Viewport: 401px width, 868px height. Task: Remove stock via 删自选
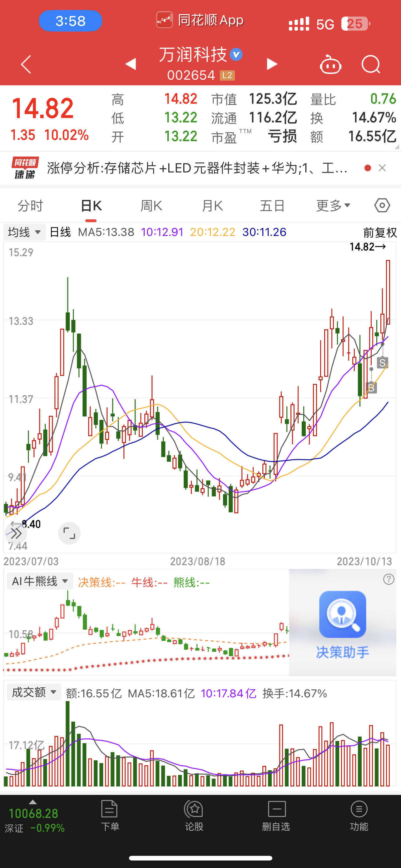(x=276, y=816)
